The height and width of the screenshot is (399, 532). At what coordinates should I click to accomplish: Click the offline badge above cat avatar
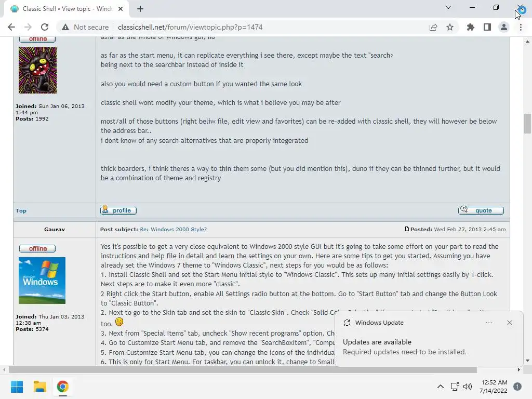point(37,38)
